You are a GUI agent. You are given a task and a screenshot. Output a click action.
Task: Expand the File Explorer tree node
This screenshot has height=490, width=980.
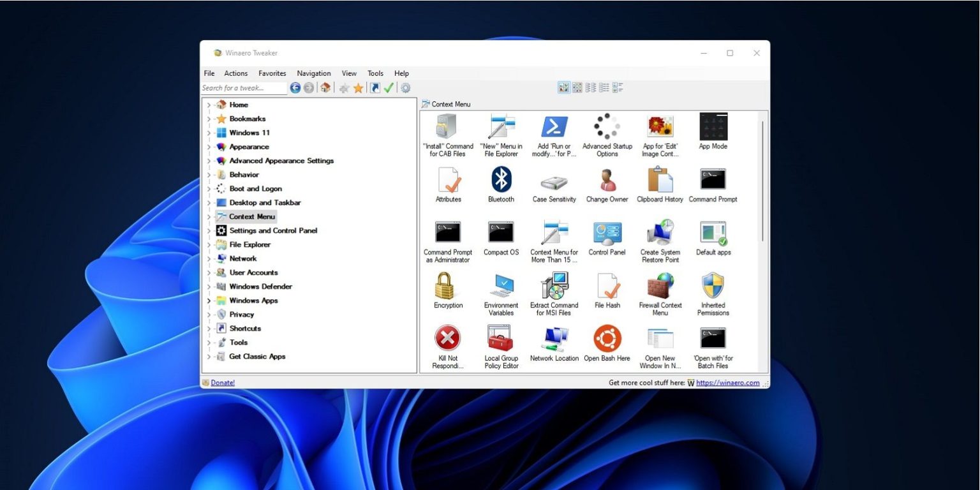209,244
